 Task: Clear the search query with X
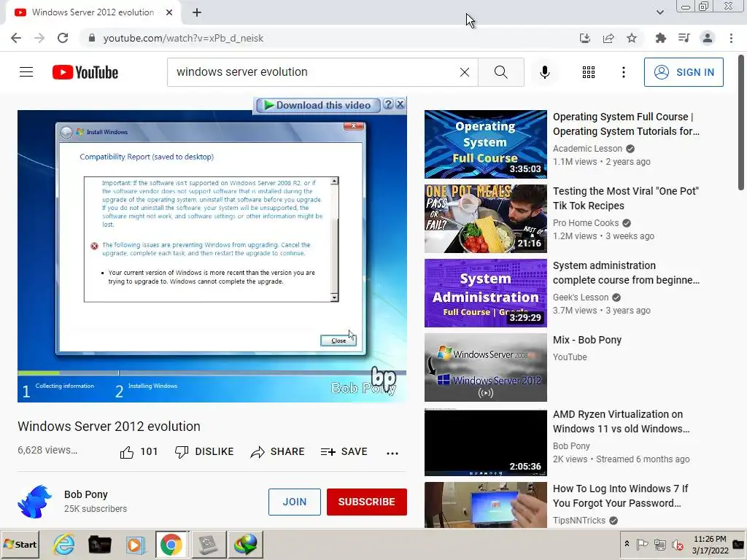pos(465,72)
